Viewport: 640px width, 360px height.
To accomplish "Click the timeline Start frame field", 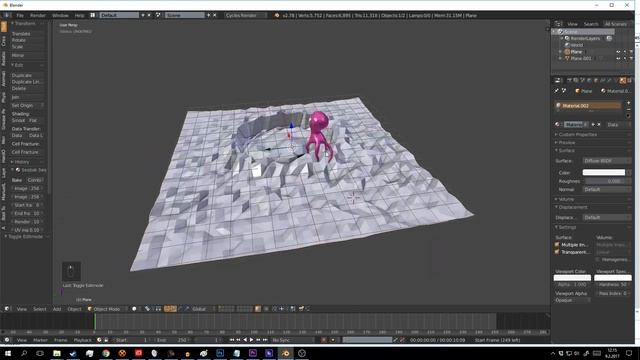I will click(x=132, y=340).
